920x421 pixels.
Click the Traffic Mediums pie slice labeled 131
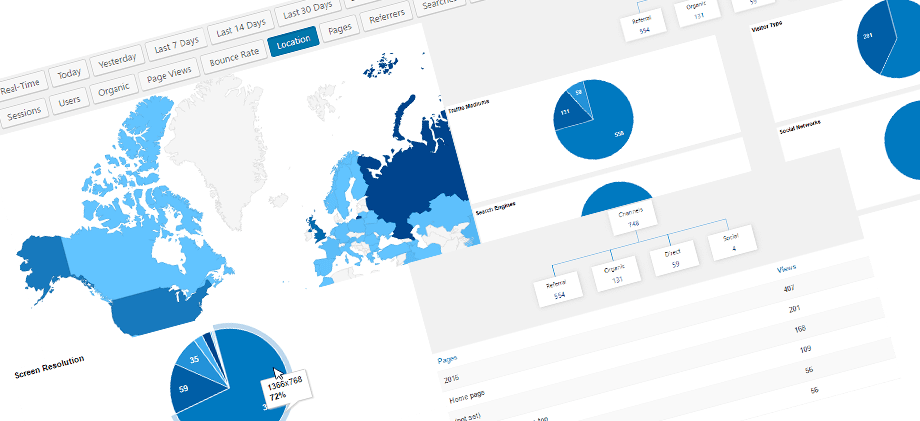coord(568,111)
